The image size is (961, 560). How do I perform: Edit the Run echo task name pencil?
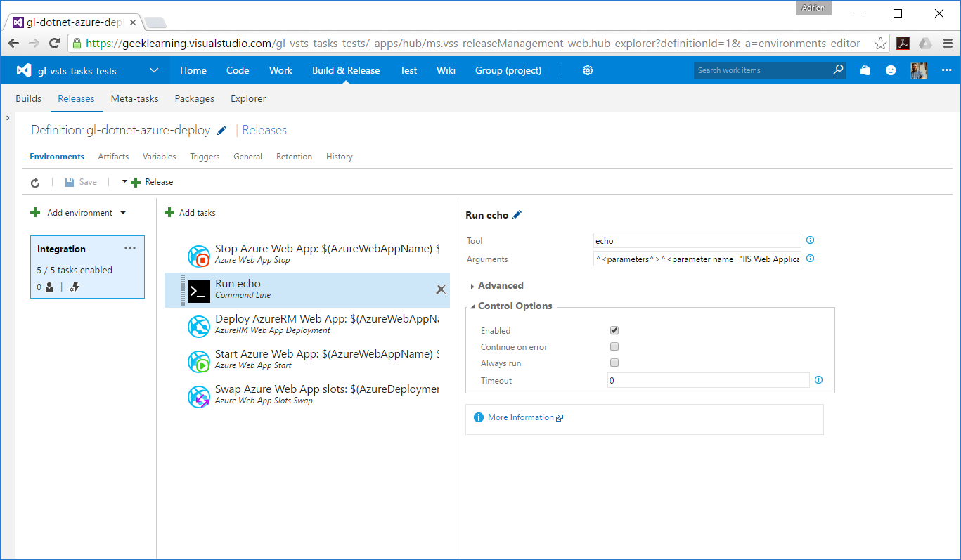click(x=517, y=215)
